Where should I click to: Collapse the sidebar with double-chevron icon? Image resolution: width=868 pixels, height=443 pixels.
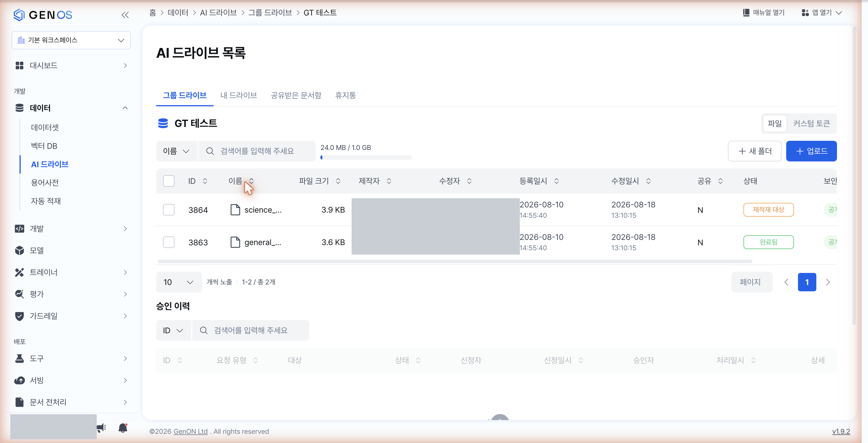pos(125,15)
